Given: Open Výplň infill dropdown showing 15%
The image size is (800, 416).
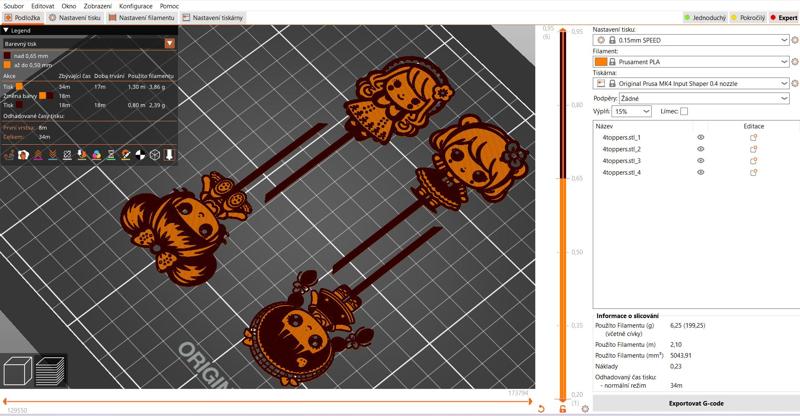Looking at the screenshot, I should point(632,111).
